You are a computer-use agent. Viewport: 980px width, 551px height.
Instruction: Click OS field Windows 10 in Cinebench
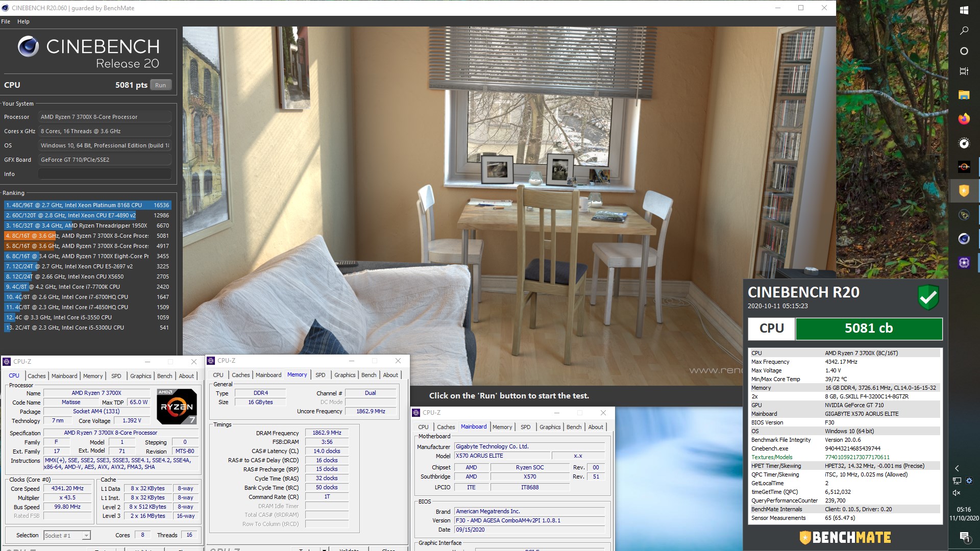105,145
